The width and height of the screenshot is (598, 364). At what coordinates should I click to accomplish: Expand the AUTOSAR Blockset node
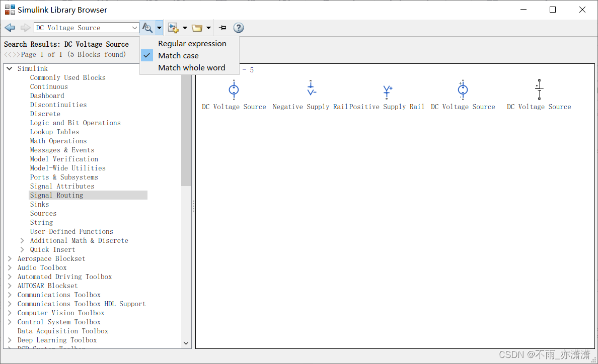pyautogui.click(x=10, y=286)
